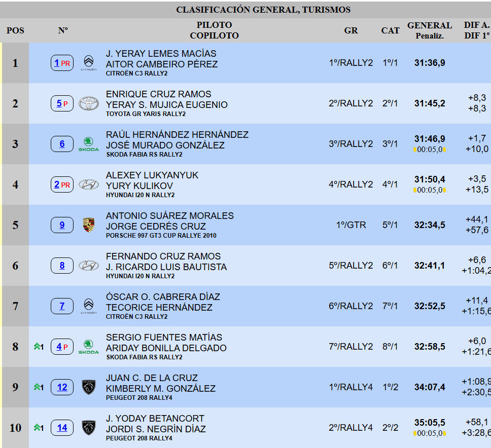Click the Hyundai logo beside Fernando Cruz Ramos

click(88, 266)
